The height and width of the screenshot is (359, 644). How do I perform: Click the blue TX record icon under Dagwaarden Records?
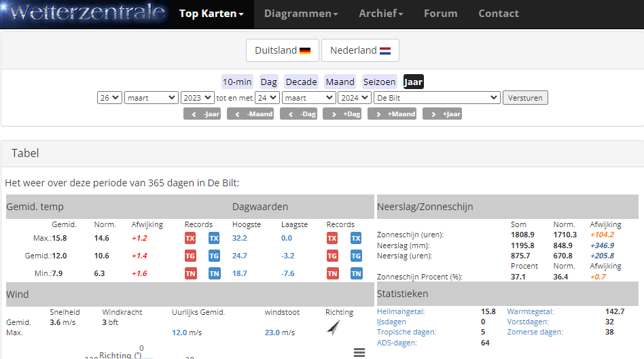[x=356, y=238]
